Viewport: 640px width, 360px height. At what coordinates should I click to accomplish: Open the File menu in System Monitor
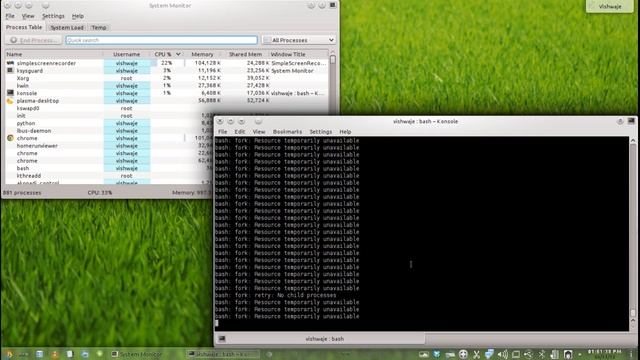[10, 16]
